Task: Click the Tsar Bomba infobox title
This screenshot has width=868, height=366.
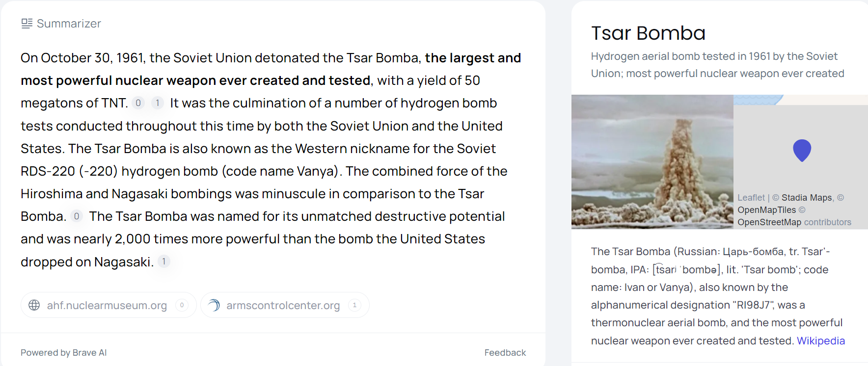Action: [x=648, y=33]
